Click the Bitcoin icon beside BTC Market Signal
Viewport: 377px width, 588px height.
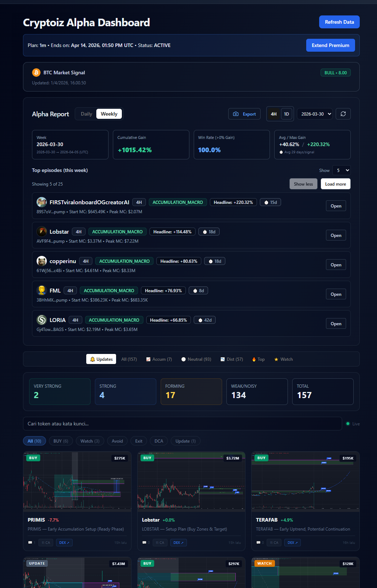(36, 73)
